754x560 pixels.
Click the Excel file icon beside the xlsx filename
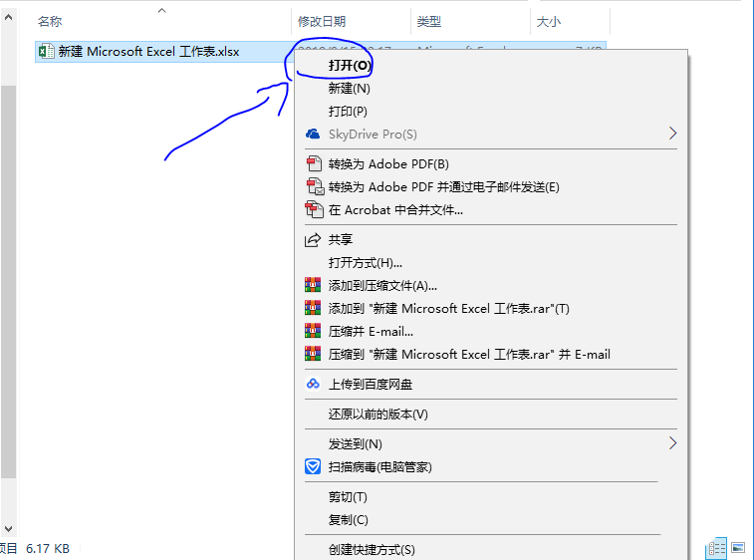pyautogui.click(x=46, y=51)
